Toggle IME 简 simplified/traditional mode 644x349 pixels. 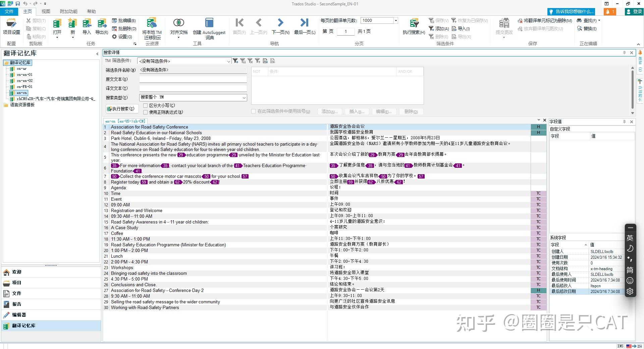[630, 270]
